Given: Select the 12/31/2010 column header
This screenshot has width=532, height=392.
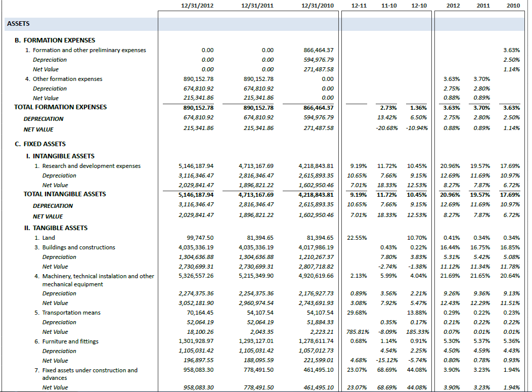Looking at the screenshot, I should 317,5.
